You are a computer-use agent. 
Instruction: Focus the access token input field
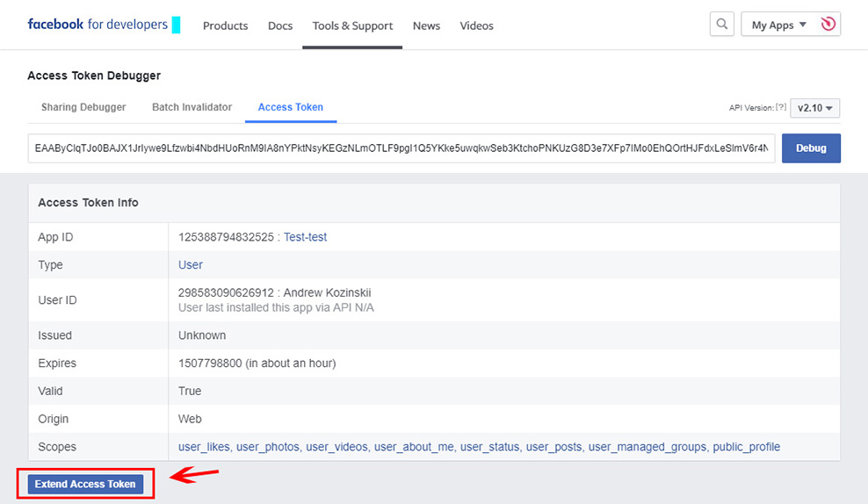coord(401,148)
